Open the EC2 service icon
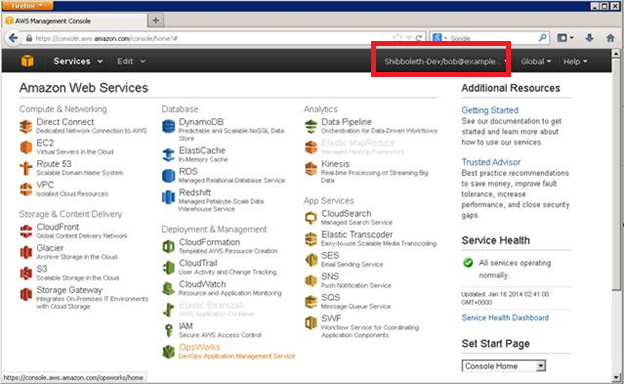The image size is (624, 384). click(x=26, y=147)
